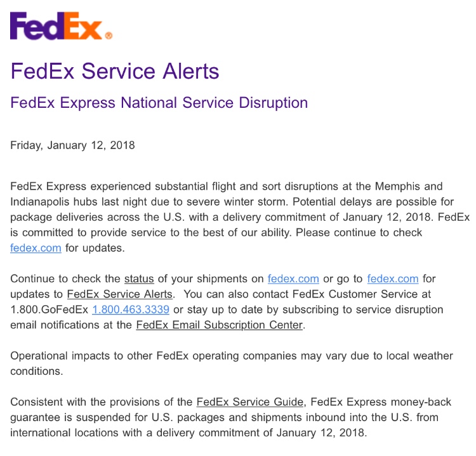Click the large 'FedEx Service Alerts' heading
This screenshot has width=476, height=456.
115,71
